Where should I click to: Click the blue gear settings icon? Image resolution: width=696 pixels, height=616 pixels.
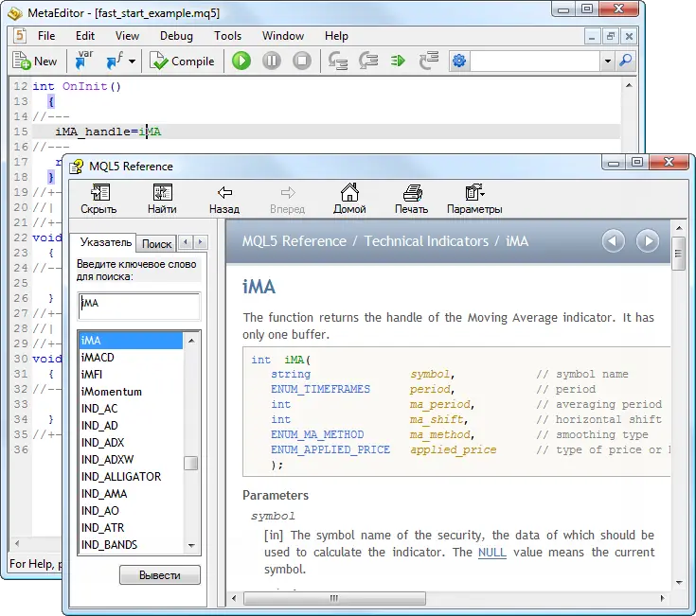coord(459,61)
